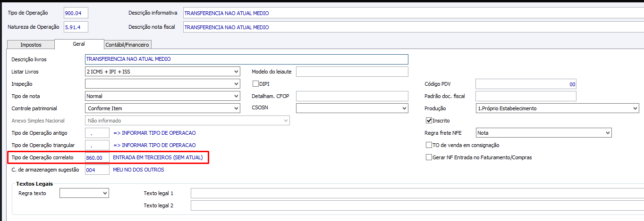Screen dimensions: 644x221
Task: Click the Tipo de Operação correlato field
Action: [x=97, y=157]
